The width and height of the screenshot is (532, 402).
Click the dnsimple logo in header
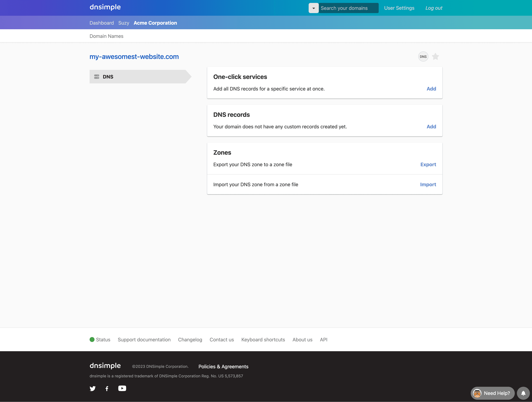pos(105,7)
